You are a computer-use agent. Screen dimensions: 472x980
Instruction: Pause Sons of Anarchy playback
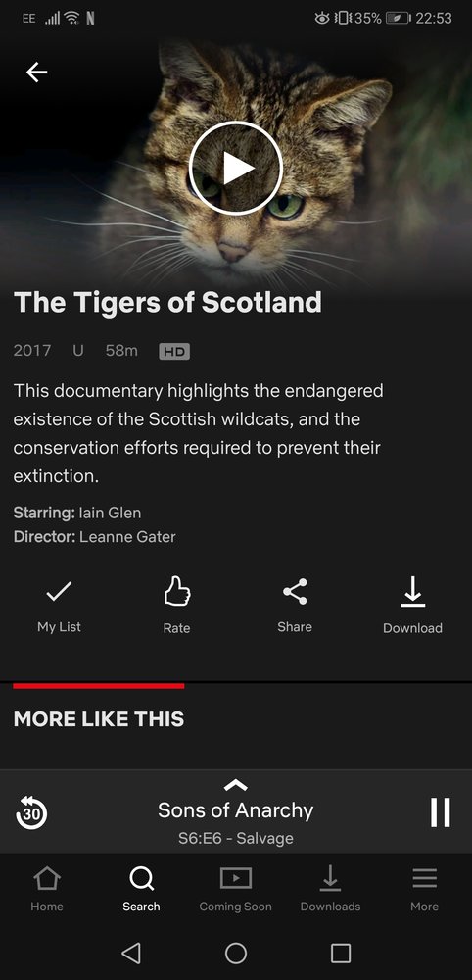(440, 812)
